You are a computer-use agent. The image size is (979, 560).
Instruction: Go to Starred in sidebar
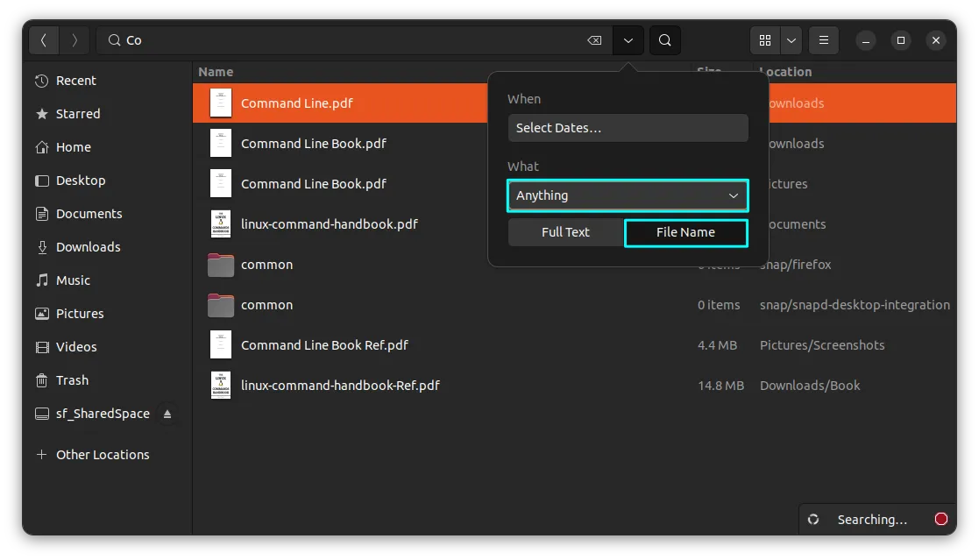78,114
